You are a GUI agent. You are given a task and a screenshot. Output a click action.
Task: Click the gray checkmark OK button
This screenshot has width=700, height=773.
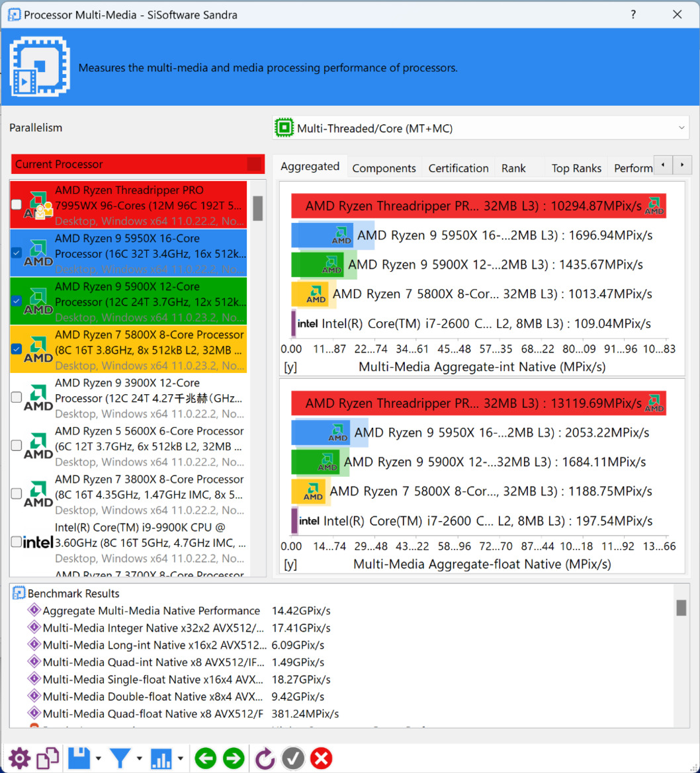(x=293, y=758)
